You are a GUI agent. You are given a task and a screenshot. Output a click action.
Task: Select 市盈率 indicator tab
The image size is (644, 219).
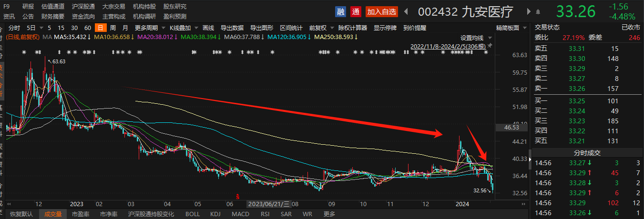[x=81, y=214]
